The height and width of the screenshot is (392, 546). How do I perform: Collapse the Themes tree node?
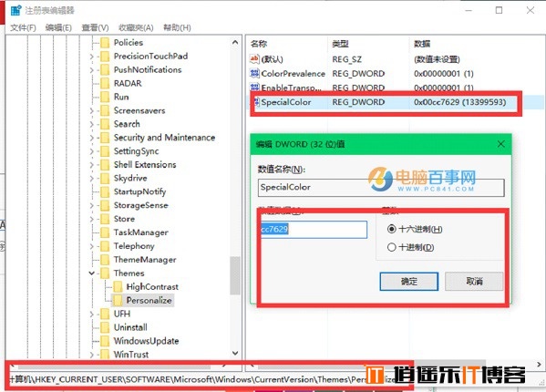coord(91,273)
